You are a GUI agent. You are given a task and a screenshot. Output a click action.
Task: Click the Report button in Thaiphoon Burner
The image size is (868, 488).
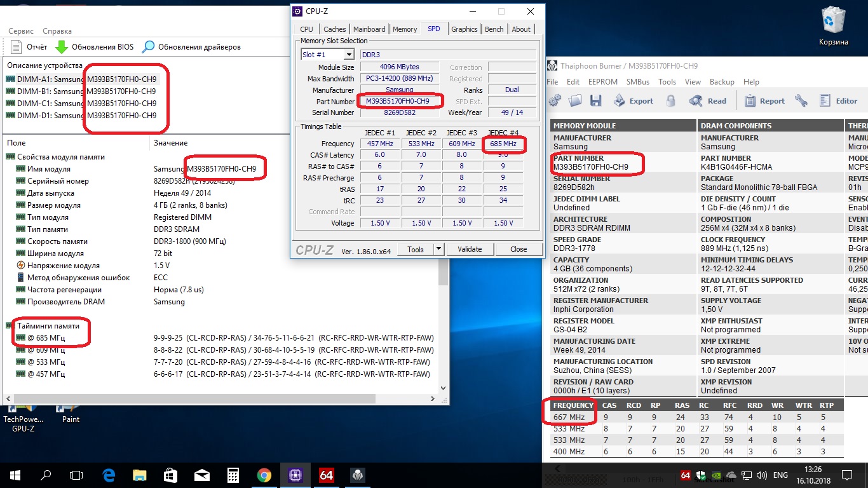764,100
